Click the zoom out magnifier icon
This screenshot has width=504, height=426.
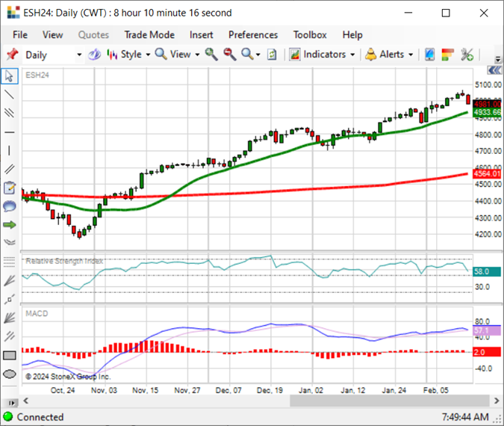pyautogui.click(x=229, y=55)
